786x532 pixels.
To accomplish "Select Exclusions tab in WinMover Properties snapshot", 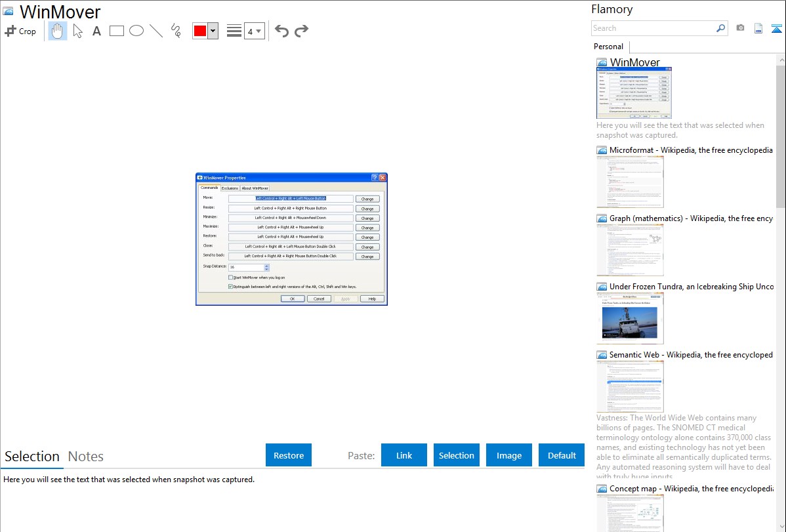I will (230, 188).
